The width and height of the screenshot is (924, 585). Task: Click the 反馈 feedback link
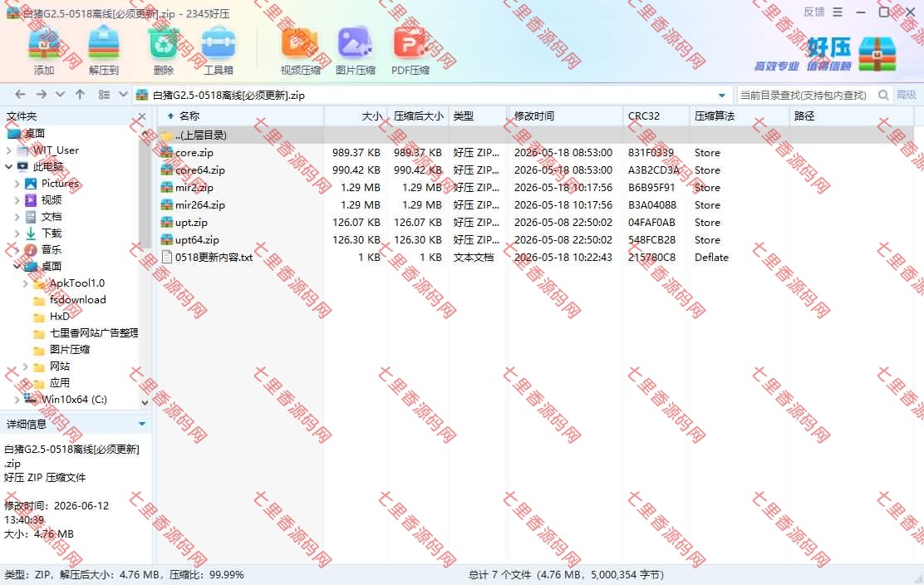(x=813, y=12)
